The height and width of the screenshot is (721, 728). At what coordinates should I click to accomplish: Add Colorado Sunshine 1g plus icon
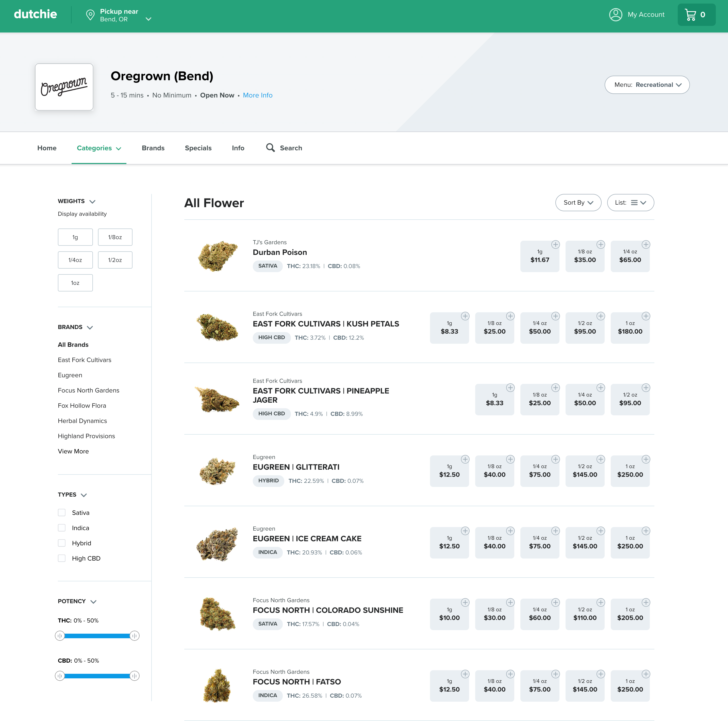click(465, 602)
